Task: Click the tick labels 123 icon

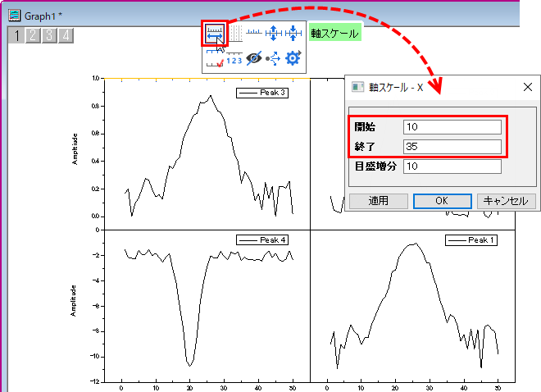Action: [234, 58]
